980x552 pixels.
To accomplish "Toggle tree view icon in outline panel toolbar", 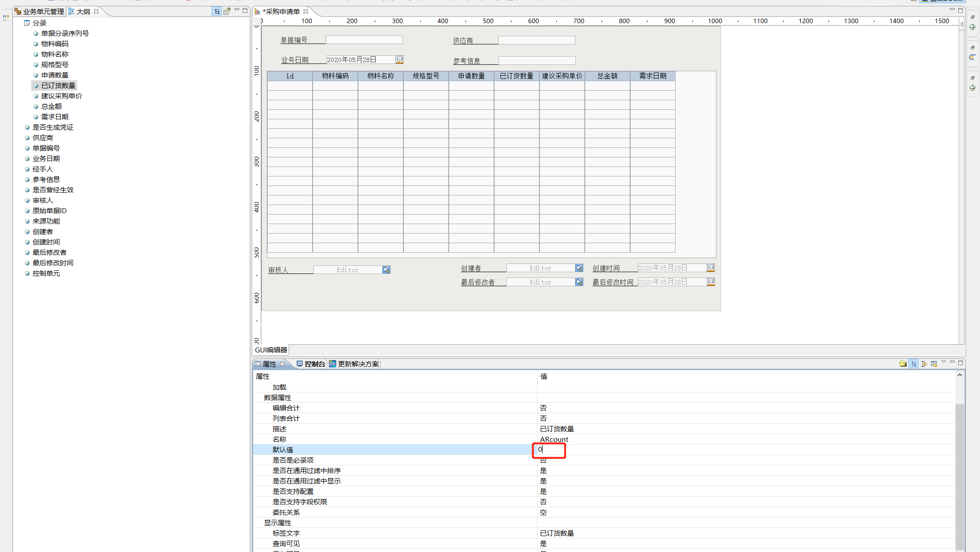I will [x=217, y=11].
